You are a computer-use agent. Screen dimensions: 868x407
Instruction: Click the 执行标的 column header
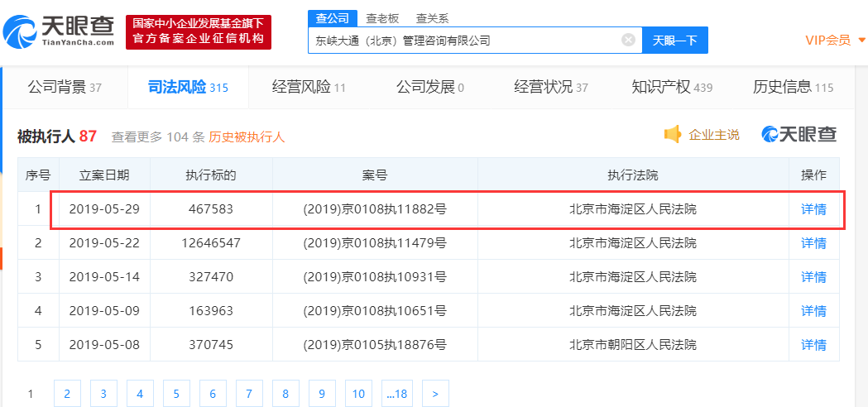pos(211,175)
